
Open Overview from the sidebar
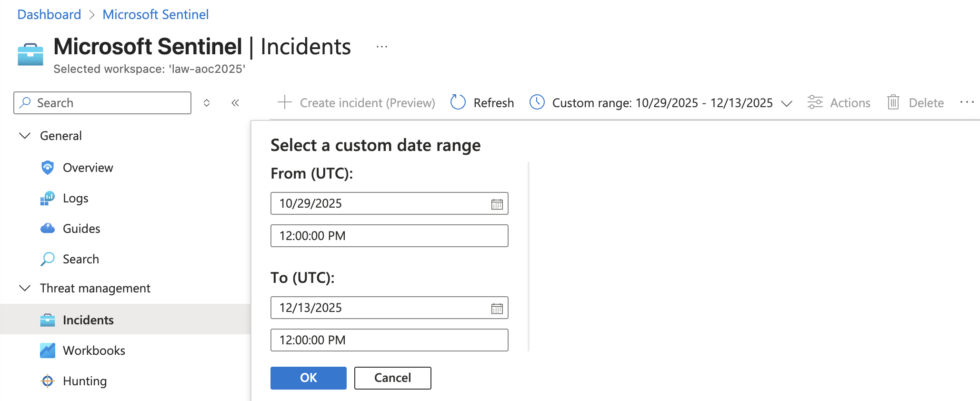(x=88, y=168)
